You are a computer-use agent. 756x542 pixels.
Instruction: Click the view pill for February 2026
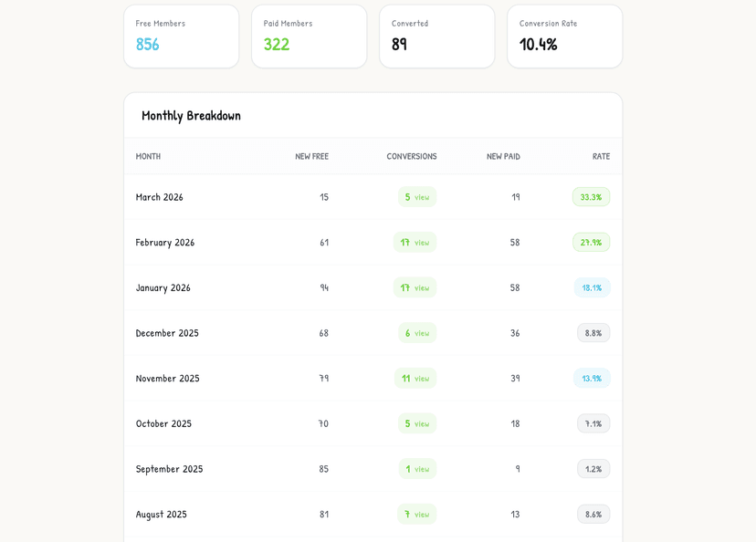[416, 242]
